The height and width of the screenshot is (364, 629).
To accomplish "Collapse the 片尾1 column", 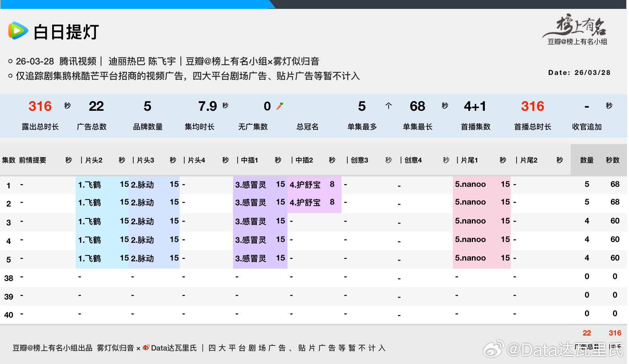I will (x=469, y=160).
